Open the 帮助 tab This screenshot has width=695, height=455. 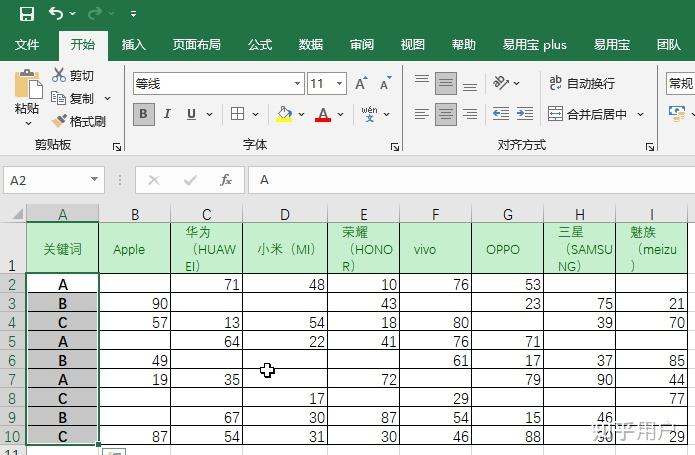[464, 45]
